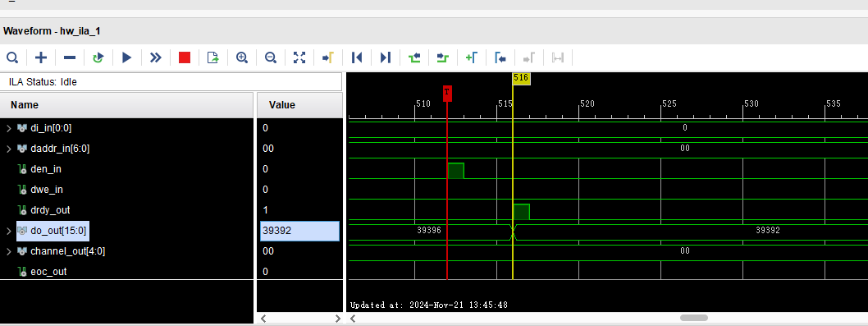868x326 pixels.
Task: Expand the channel_out[4:0] bus
Action: point(8,251)
